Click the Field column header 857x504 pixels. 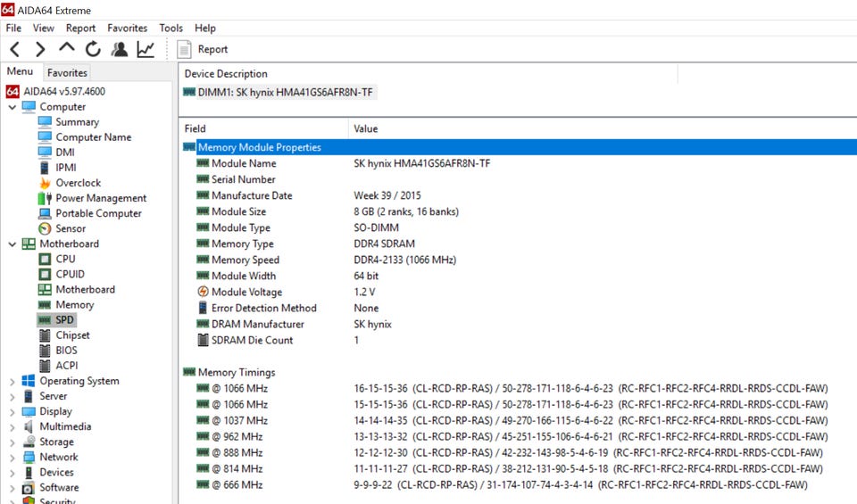click(196, 128)
